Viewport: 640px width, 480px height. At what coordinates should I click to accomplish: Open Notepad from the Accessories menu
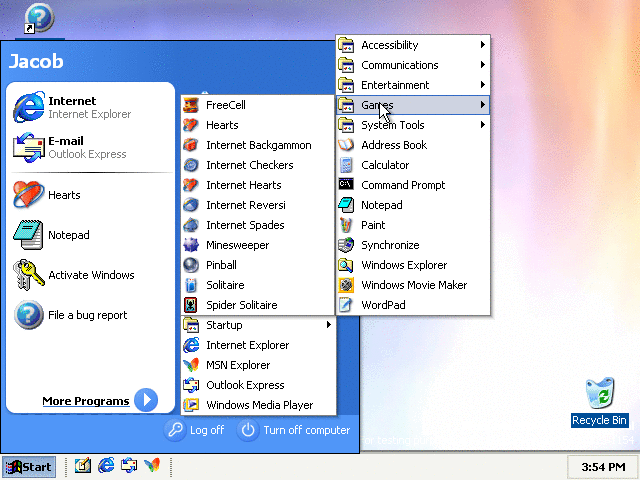pos(413,205)
